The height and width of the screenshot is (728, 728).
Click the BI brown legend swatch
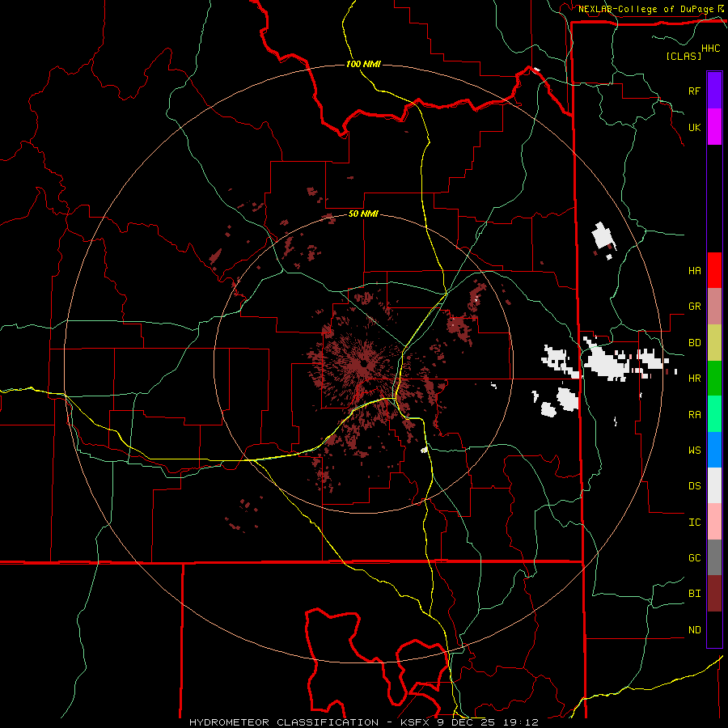pyautogui.click(x=714, y=594)
